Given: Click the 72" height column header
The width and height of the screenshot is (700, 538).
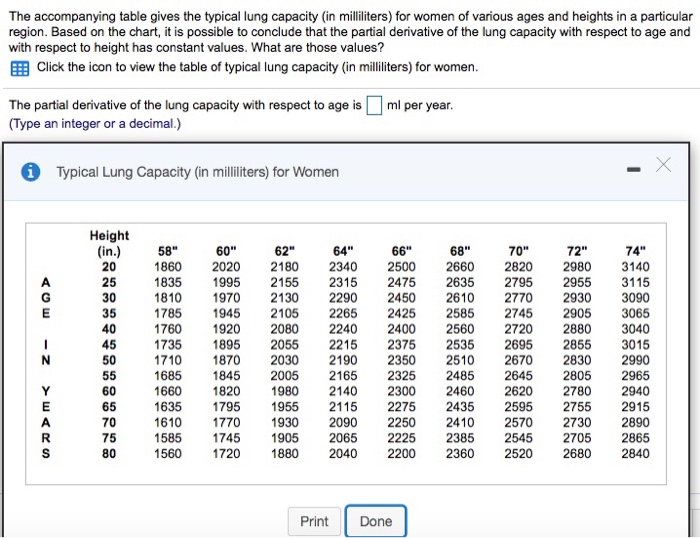Looking at the screenshot, I should coord(577,251).
